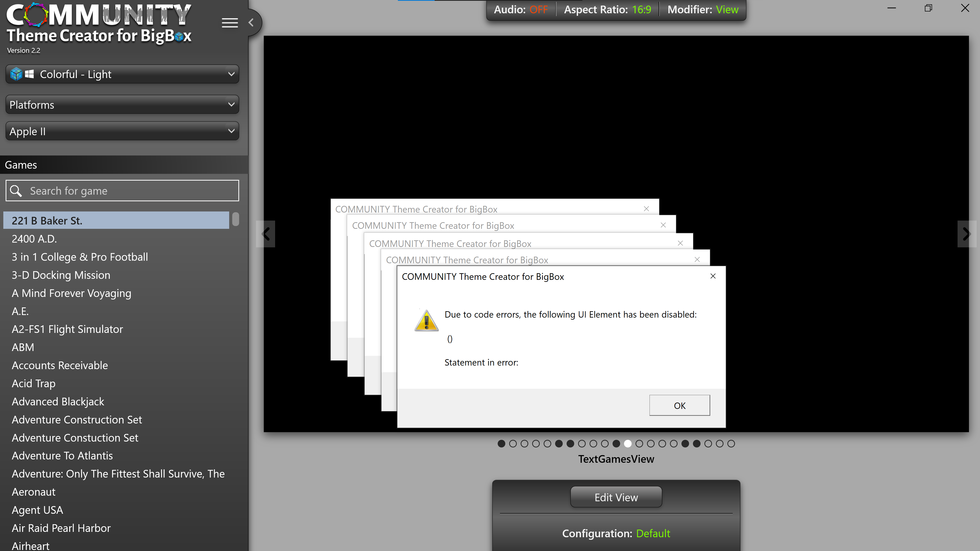
Task: Go to the next view arrow
Action: tap(966, 234)
